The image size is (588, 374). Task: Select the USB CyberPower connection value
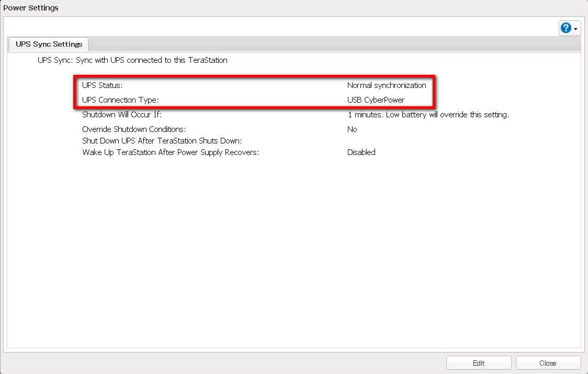[x=376, y=100]
